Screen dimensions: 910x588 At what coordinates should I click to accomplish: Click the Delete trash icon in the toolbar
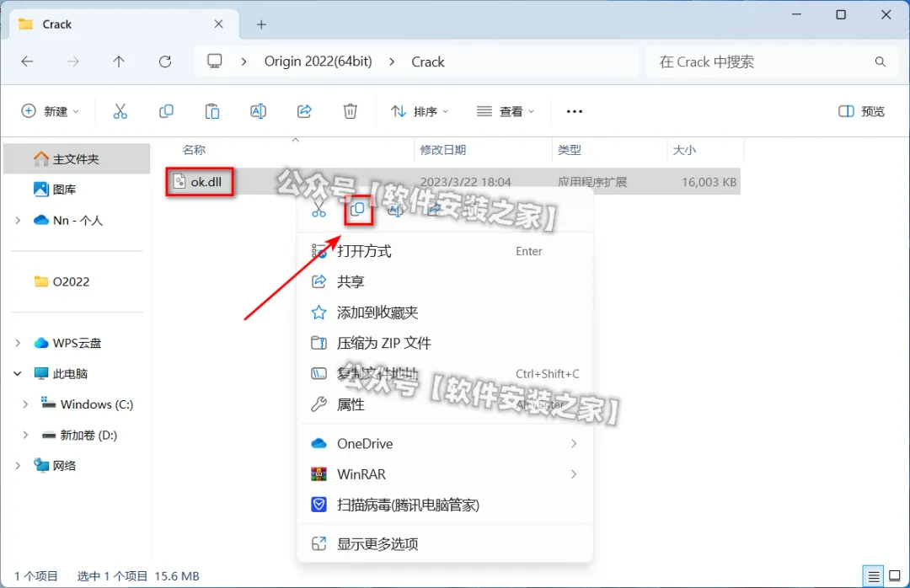point(350,111)
